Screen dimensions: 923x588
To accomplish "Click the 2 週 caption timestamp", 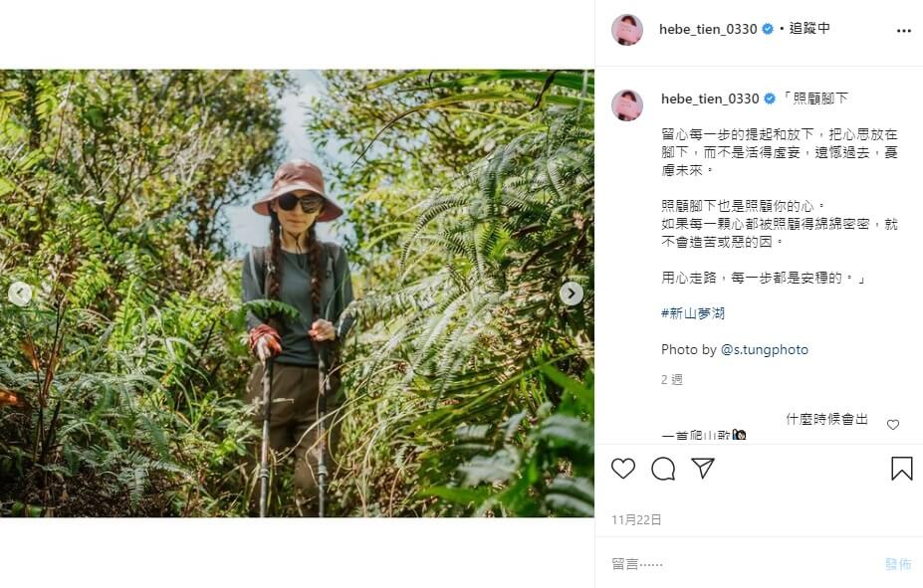I will click(672, 379).
